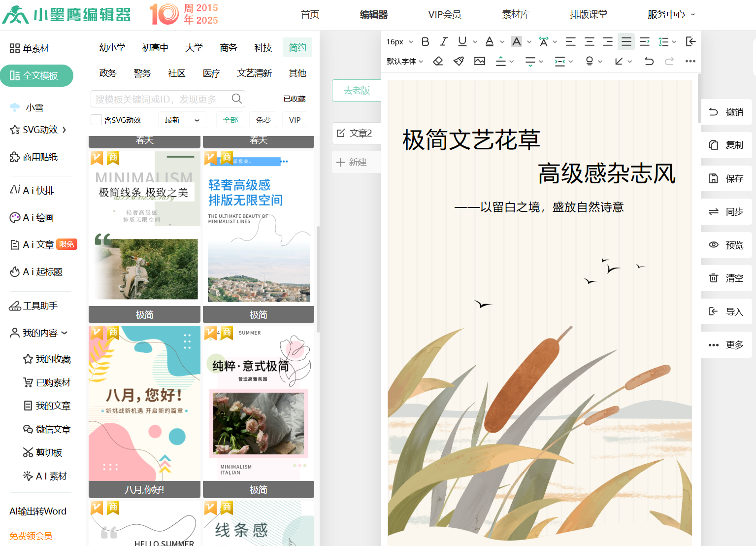
Task: Enable the 含SVG动效 checkbox
Action: [x=97, y=120]
